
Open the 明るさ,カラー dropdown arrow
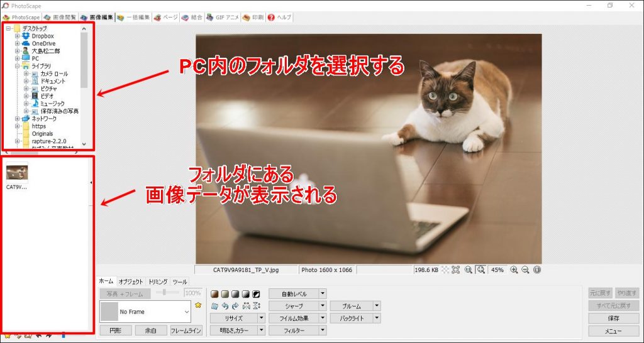pyautogui.click(x=262, y=330)
